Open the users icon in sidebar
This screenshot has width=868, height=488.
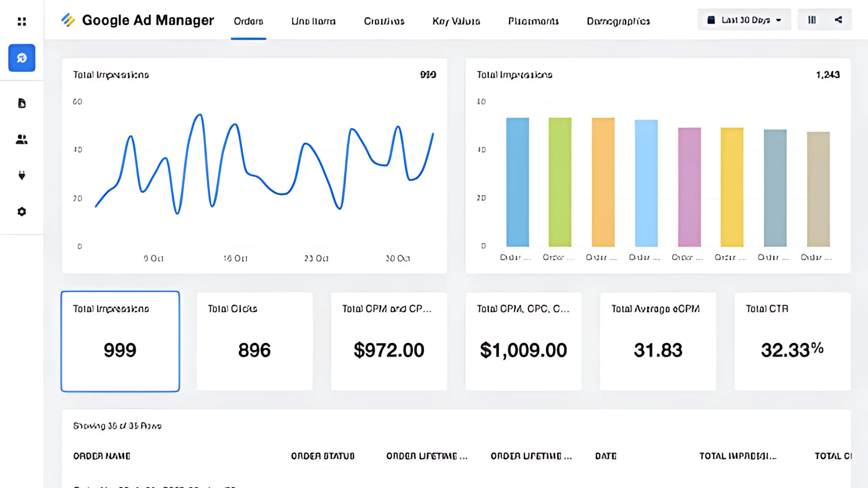[22, 140]
